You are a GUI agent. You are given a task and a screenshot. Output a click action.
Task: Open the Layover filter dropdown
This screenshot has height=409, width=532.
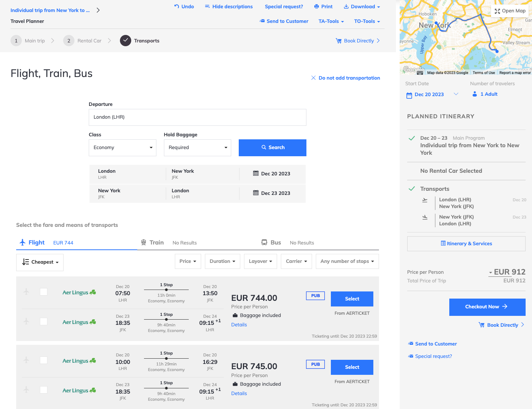click(x=261, y=261)
